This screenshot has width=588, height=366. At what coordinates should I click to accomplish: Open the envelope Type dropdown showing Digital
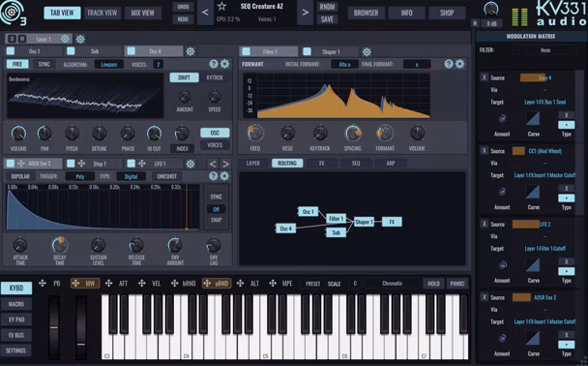[131, 176]
